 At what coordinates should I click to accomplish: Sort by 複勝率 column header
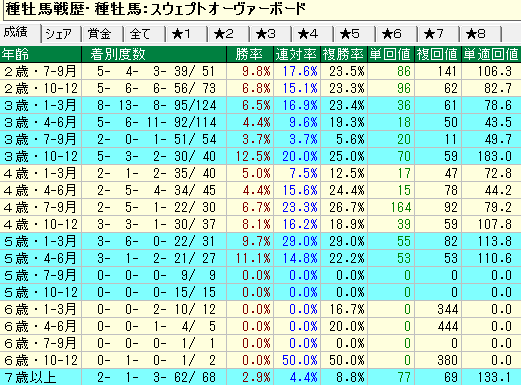click(344, 54)
